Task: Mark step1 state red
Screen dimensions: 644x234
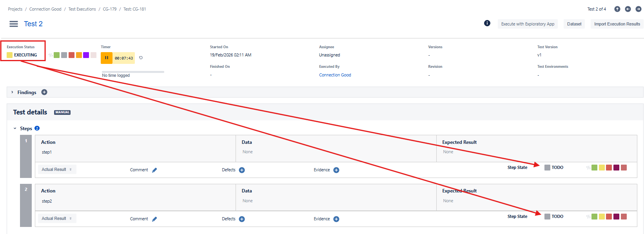Action: pyautogui.click(x=609, y=168)
